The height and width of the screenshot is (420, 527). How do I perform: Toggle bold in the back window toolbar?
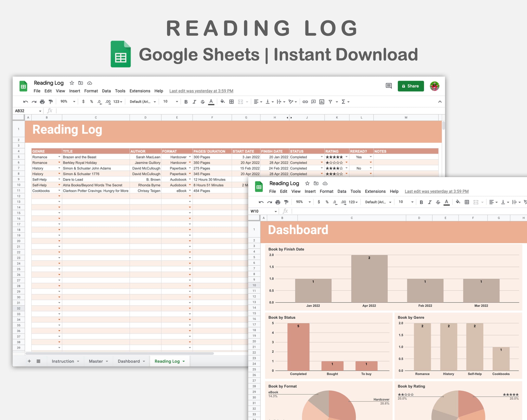click(186, 102)
